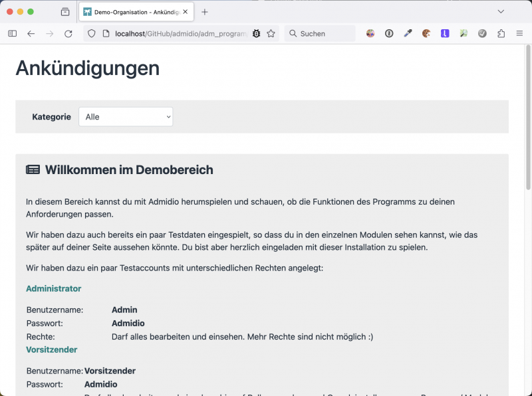Reload the current page
This screenshot has width=532, height=396.
point(68,33)
